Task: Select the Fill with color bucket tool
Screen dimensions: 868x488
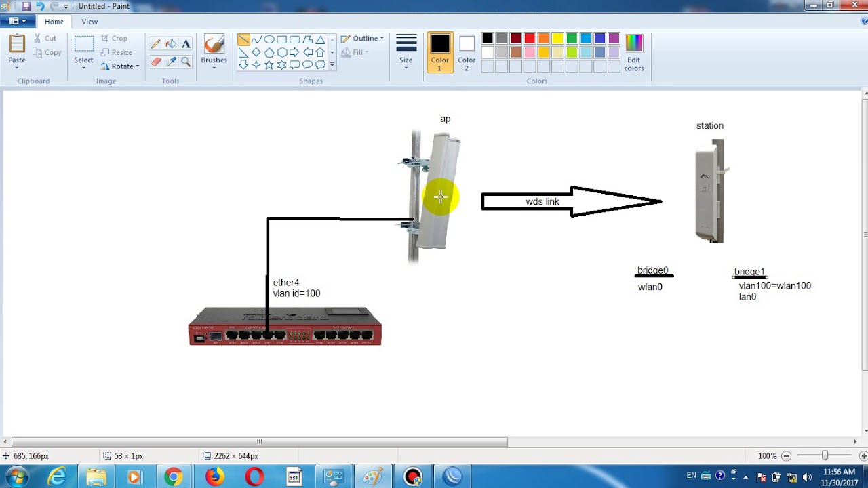Action: tap(171, 44)
